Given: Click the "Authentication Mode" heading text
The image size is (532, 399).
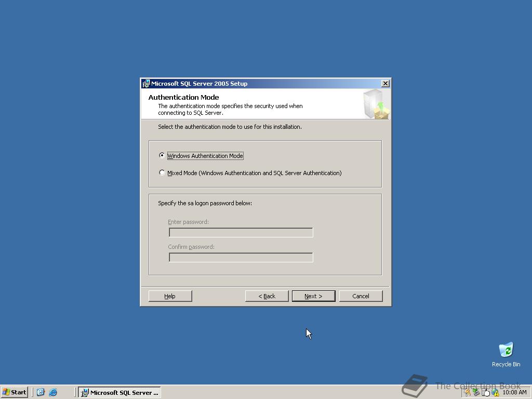Looking at the screenshot, I should click(183, 97).
